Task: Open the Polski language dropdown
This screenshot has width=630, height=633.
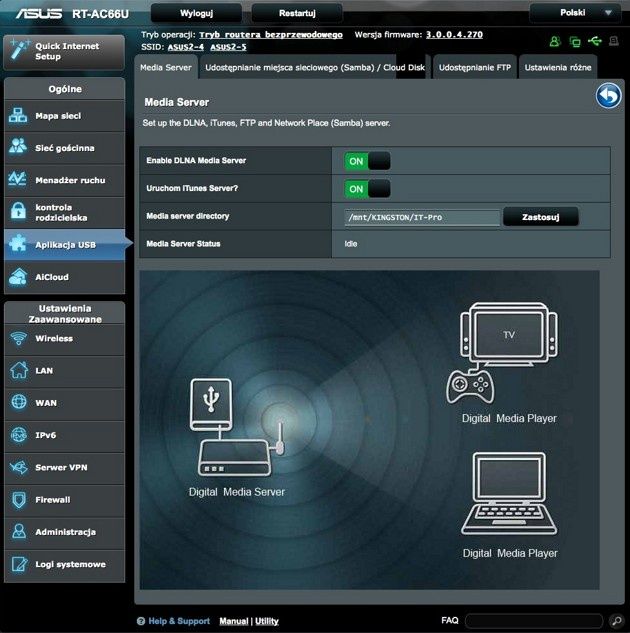Action: [575, 13]
